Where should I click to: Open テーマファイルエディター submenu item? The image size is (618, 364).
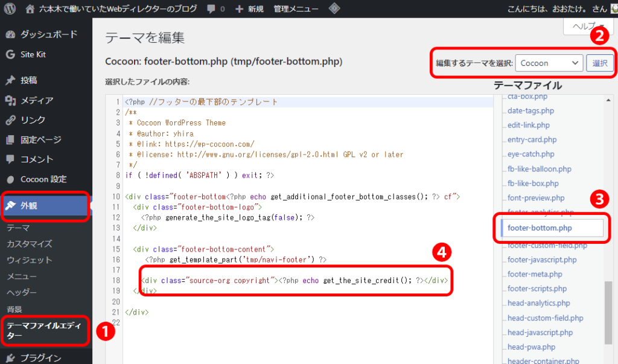pos(45,331)
